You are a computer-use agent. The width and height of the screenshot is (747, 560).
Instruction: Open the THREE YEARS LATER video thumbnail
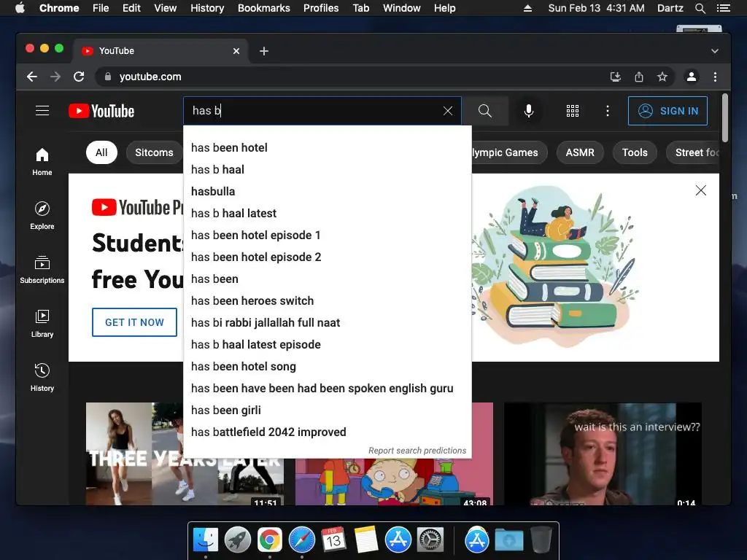(x=185, y=454)
